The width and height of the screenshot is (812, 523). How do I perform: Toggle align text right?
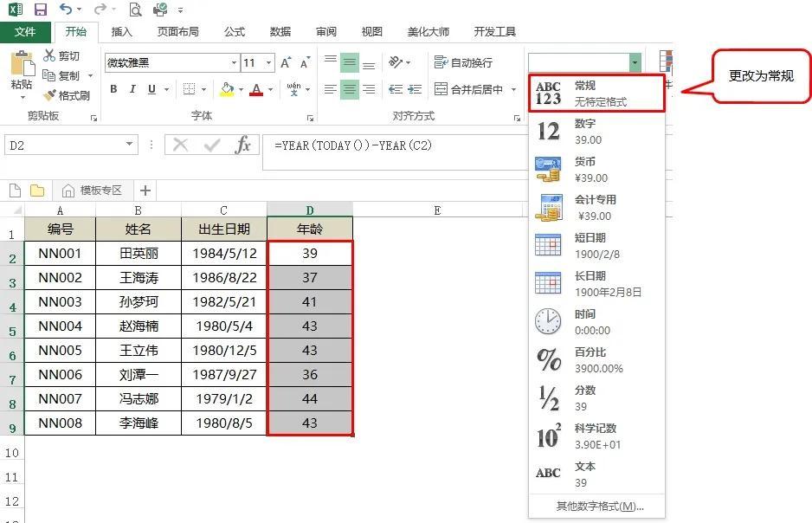369,89
